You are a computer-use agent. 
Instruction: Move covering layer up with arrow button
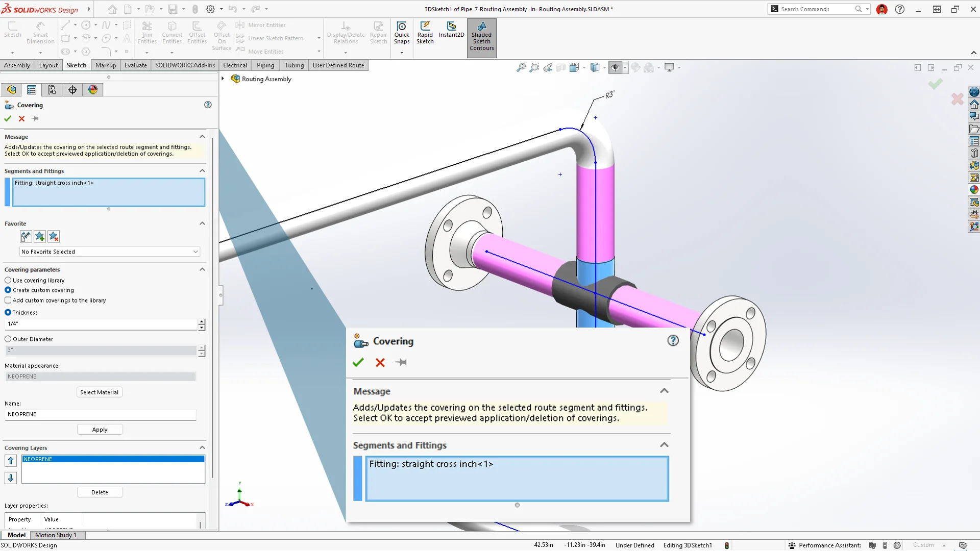11,461
